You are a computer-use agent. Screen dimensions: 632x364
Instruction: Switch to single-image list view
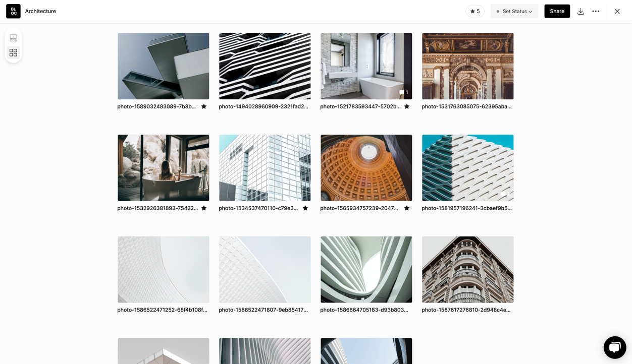coord(13,38)
